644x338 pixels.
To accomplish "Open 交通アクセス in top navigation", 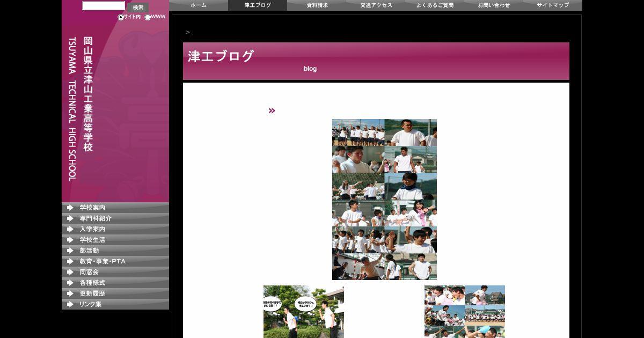I will point(376,5).
